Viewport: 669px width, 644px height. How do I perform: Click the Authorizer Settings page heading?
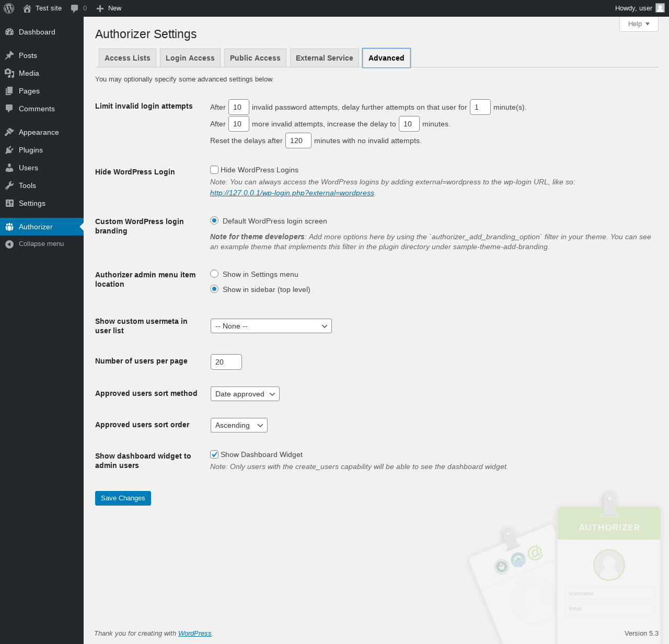click(146, 34)
